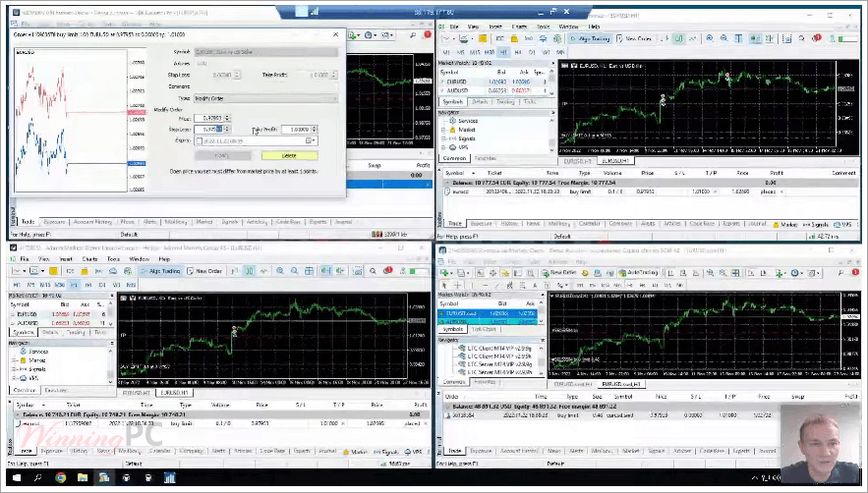Expand VPS node in bottom-left Navigator
Image resolution: width=868 pixels, height=493 pixels.
pyautogui.click(x=14, y=378)
